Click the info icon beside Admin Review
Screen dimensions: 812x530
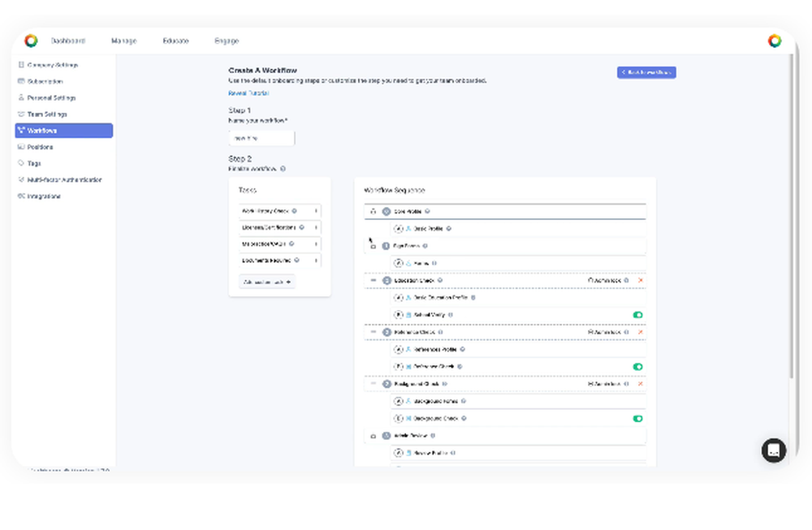tap(433, 436)
